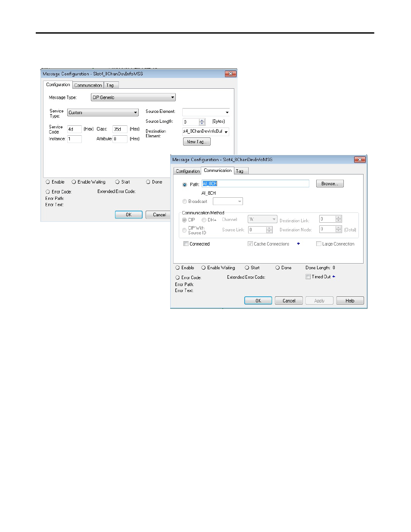Click the 'Done Length: 0' text

pyautogui.click(x=320, y=268)
